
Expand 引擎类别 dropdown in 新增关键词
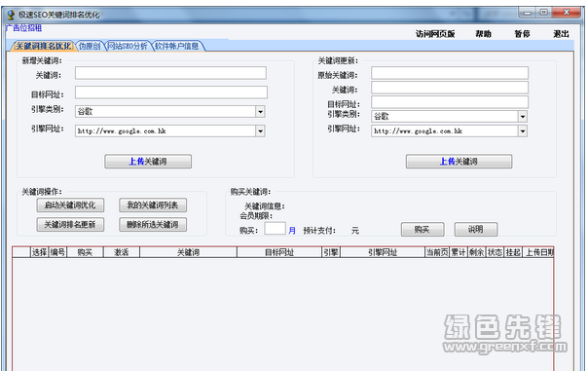[260, 111]
